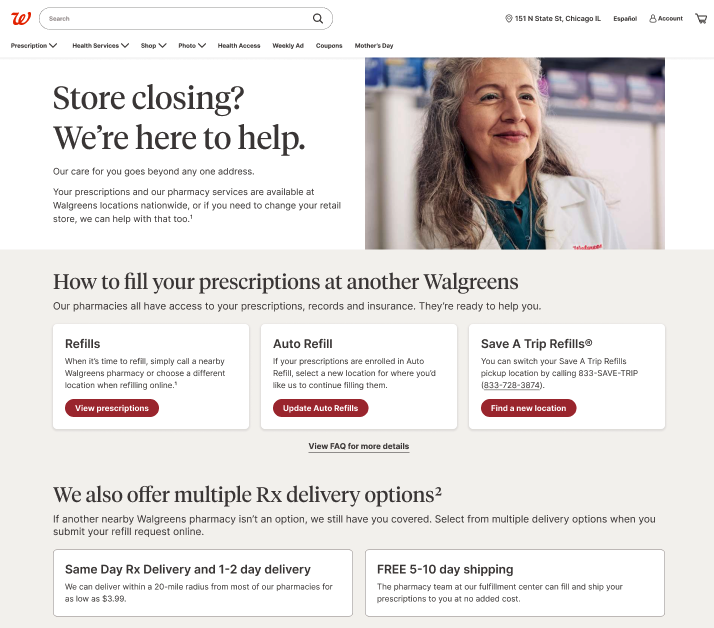The width and height of the screenshot is (714, 628).
Task: Click the Walgreens logo icon
Action: [x=21, y=19]
